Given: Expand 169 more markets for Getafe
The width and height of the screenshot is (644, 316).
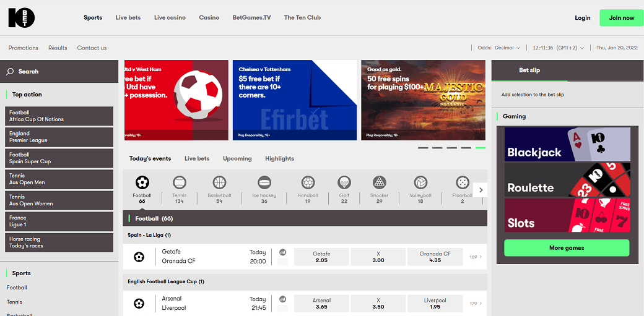Looking at the screenshot, I should coord(476,257).
